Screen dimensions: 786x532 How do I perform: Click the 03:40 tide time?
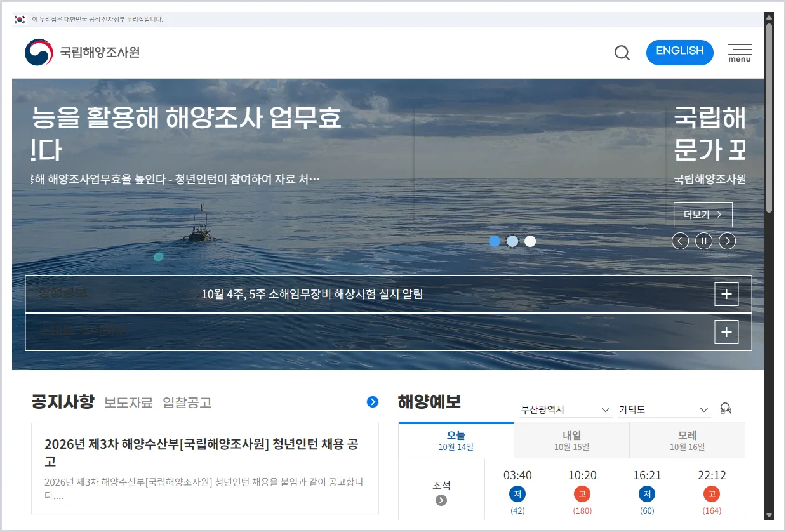(517, 475)
